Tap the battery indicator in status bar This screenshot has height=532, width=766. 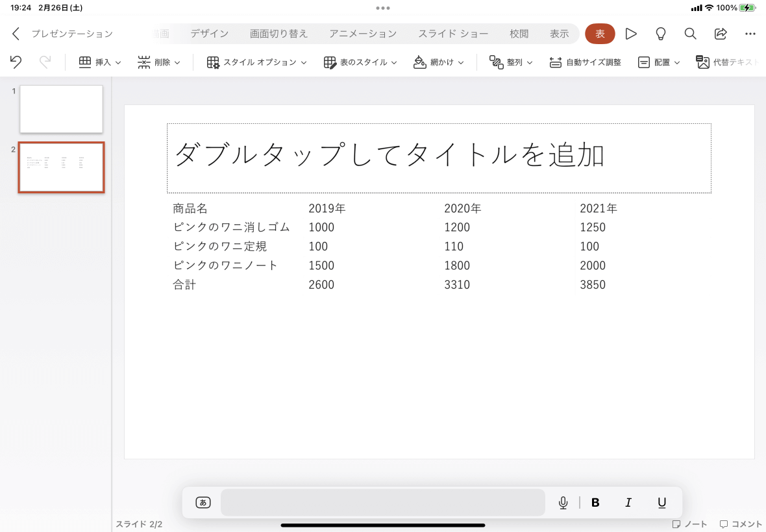click(x=747, y=8)
